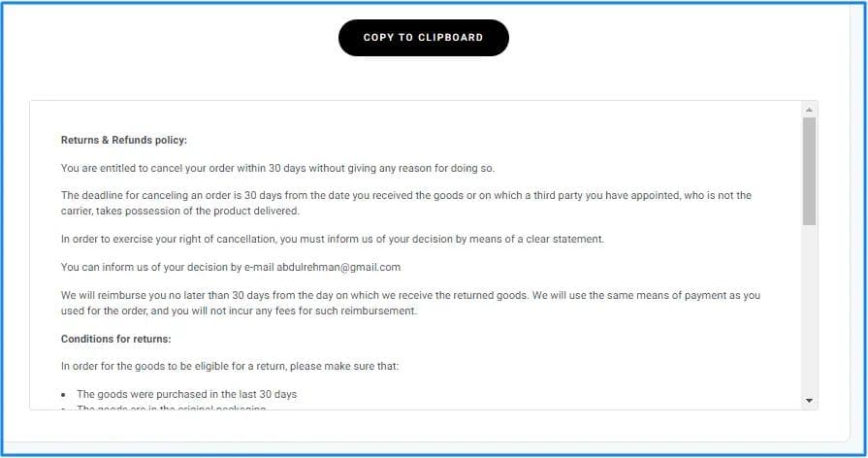Click the "goods to be eligible" sentence
The width and height of the screenshot is (868, 458).
(x=230, y=366)
